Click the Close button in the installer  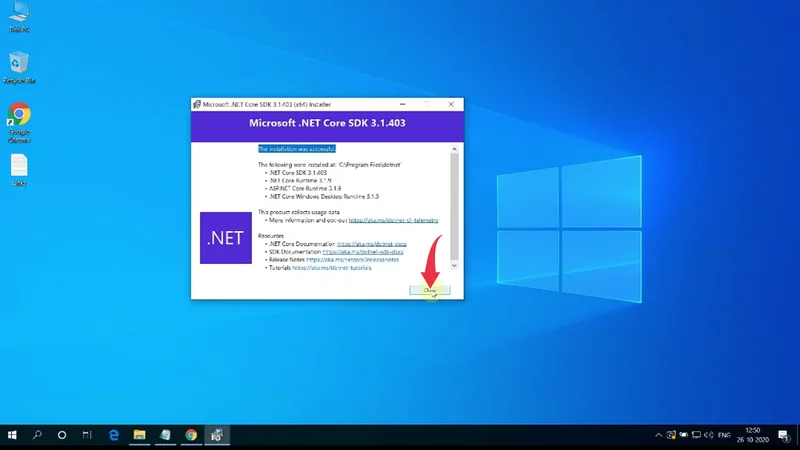[x=430, y=290]
